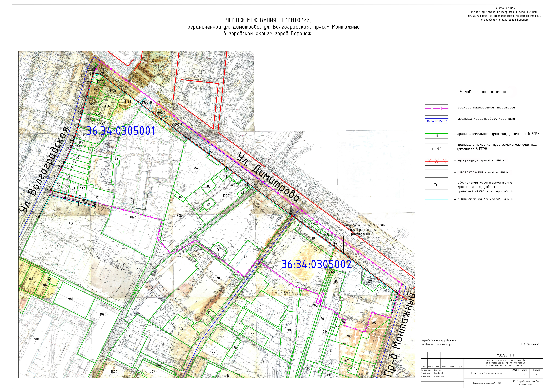Click the black approved red line legend symbol

[436, 173]
